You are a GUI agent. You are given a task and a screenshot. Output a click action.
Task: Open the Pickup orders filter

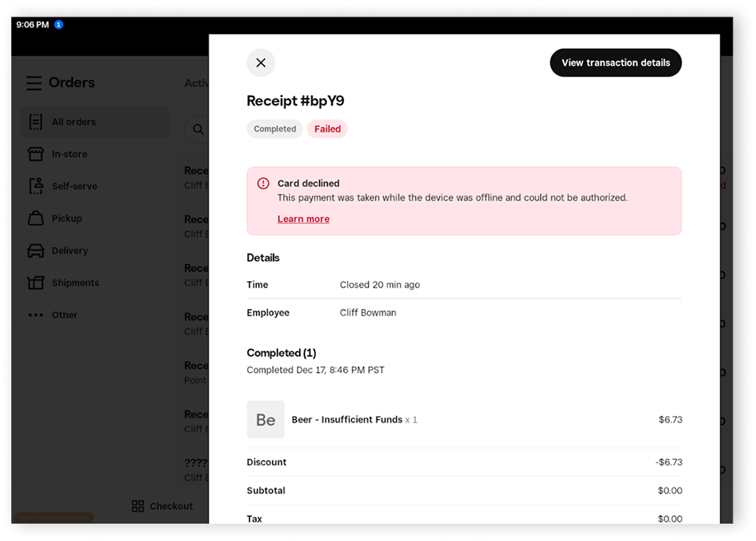click(95, 219)
